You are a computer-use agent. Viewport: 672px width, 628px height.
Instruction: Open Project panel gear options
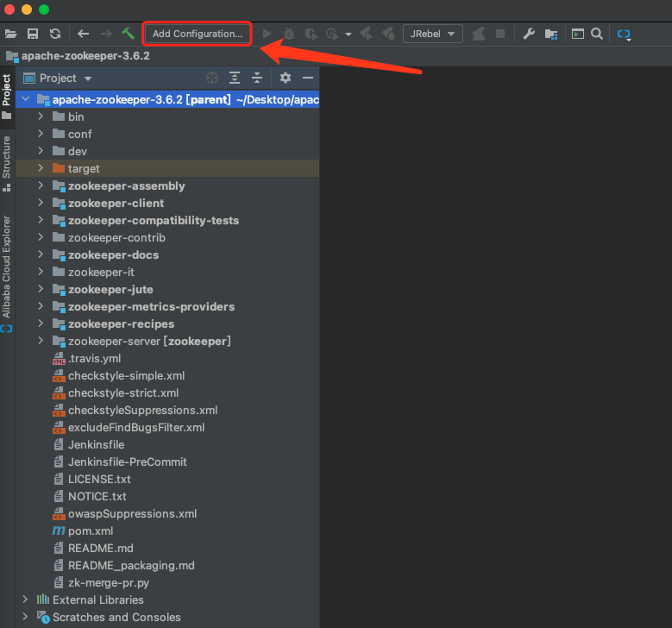(x=285, y=78)
